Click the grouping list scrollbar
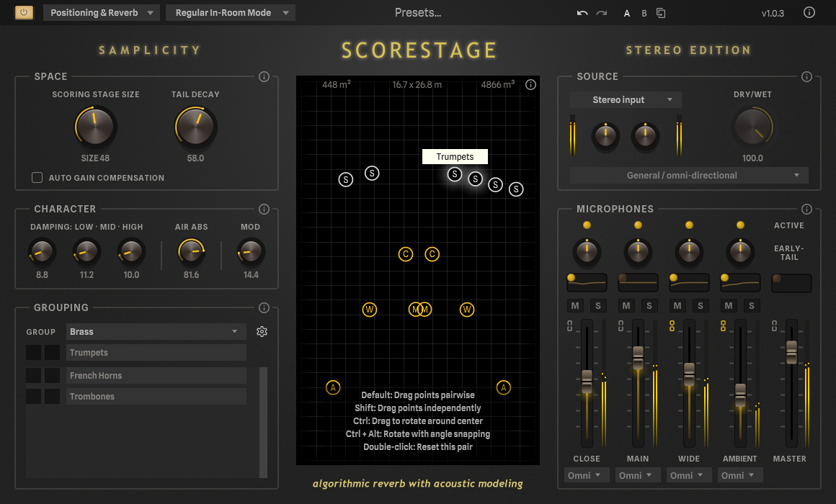This screenshot has width=836, height=504. pyautogui.click(x=263, y=422)
